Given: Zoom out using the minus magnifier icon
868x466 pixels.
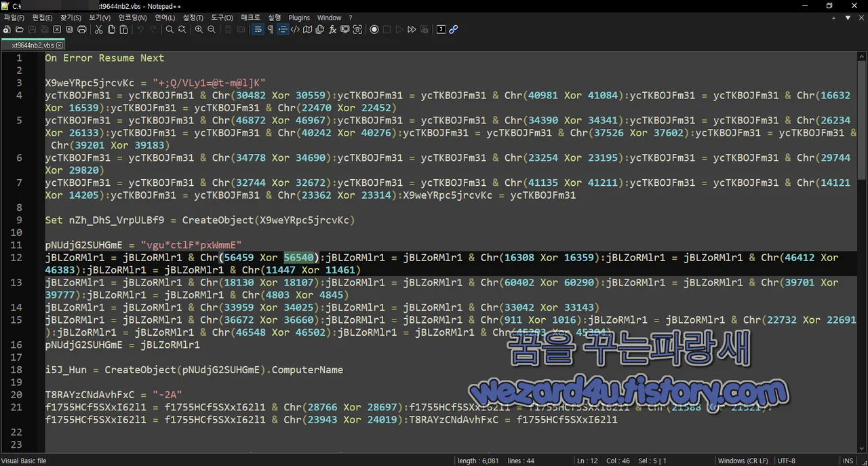Looking at the screenshot, I should tap(212, 30).
